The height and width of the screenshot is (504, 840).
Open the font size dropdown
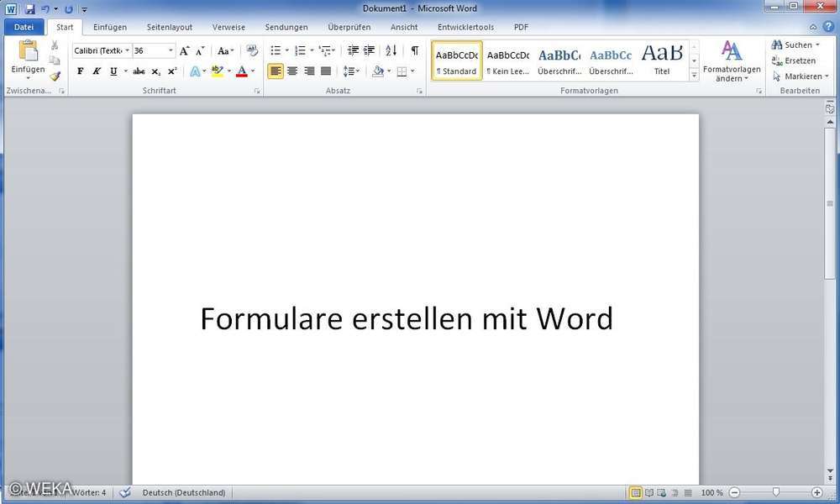point(169,50)
